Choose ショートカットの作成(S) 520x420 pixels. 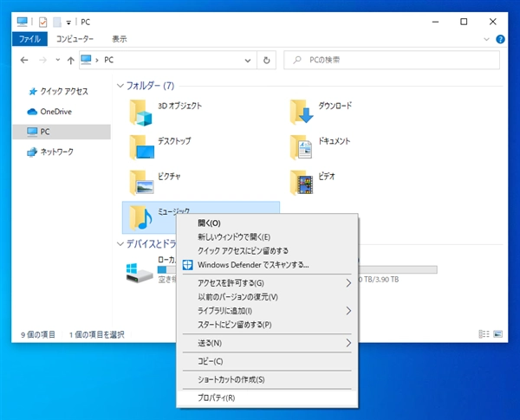[267, 379]
